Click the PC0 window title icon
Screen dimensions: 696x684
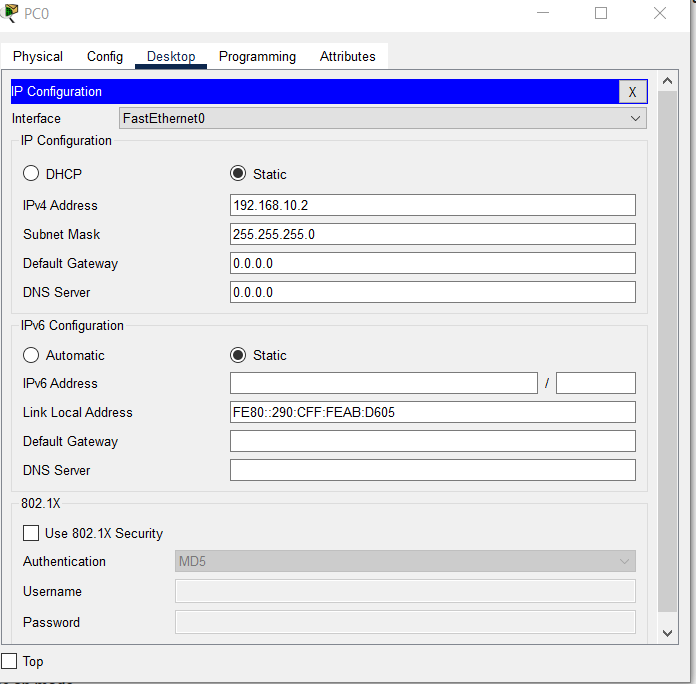pos(10,13)
